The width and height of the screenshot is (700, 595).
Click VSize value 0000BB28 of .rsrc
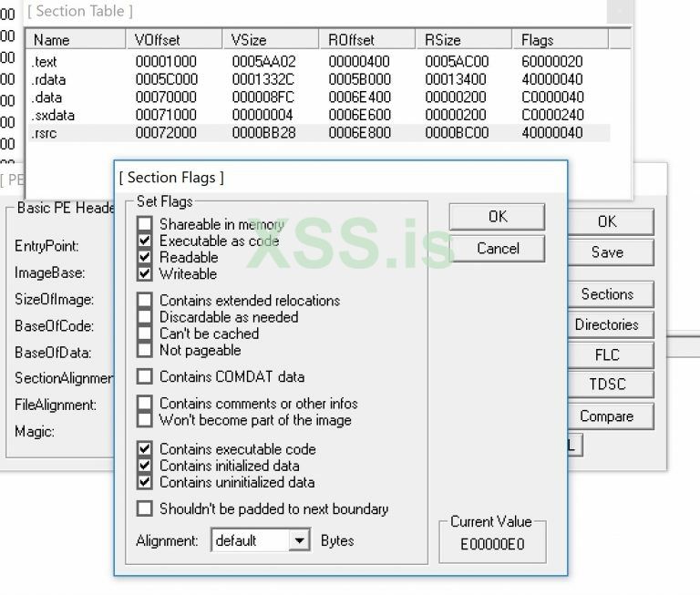point(263,132)
